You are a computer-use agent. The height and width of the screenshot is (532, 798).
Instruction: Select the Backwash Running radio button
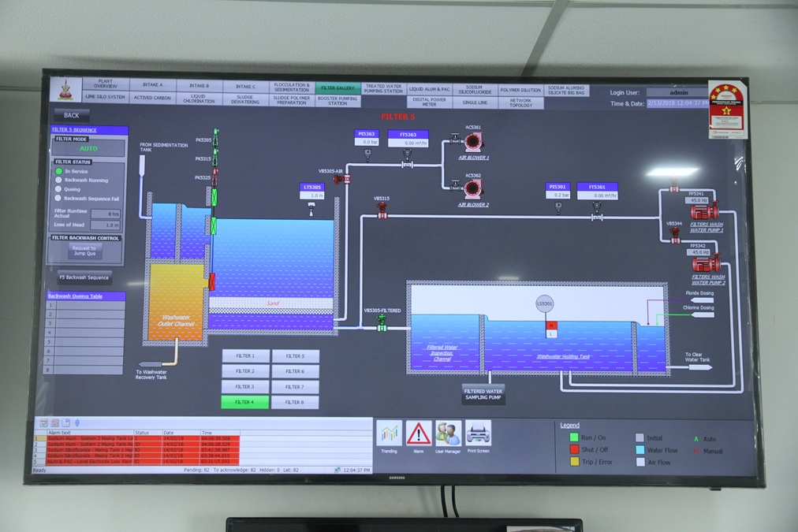coord(58,180)
